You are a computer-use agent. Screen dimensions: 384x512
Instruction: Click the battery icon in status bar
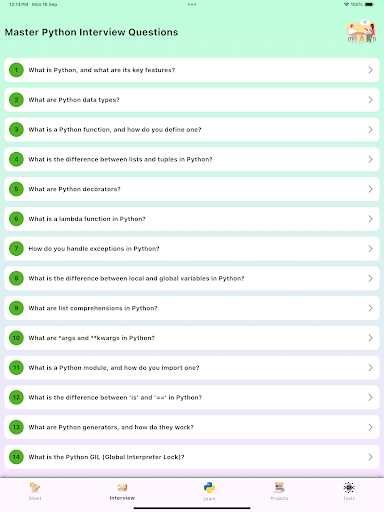click(369, 4)
